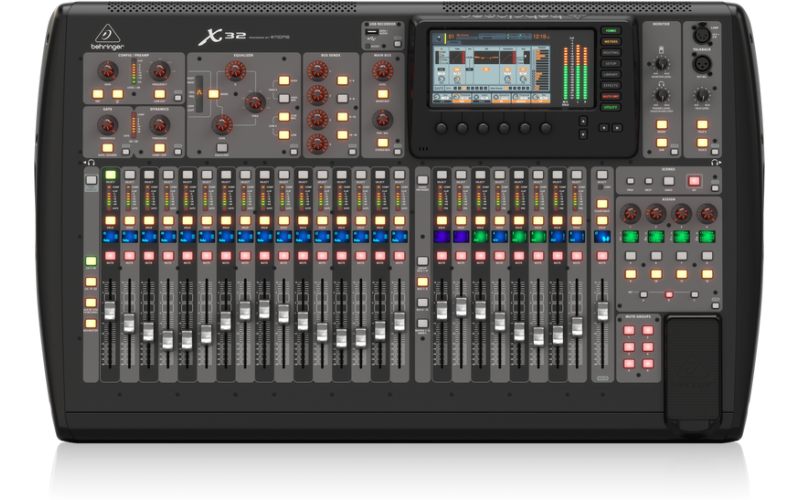Select the HIGH MID band EQ button
The image size is (800, 500).
click(x=284, y=98)
